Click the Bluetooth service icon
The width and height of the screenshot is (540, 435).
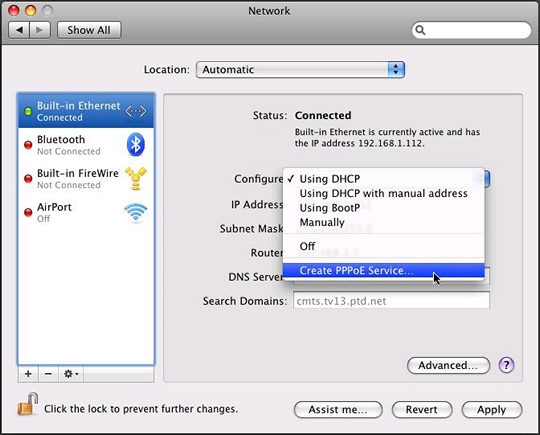tap(136, 144)
